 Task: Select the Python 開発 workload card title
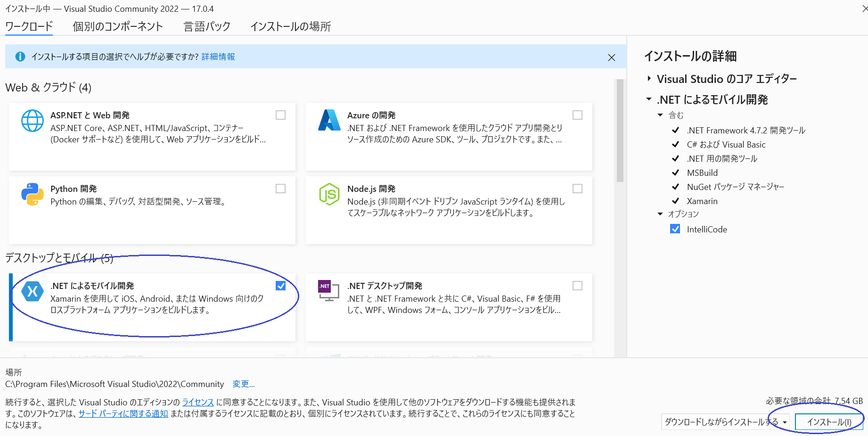pos(74,189)
